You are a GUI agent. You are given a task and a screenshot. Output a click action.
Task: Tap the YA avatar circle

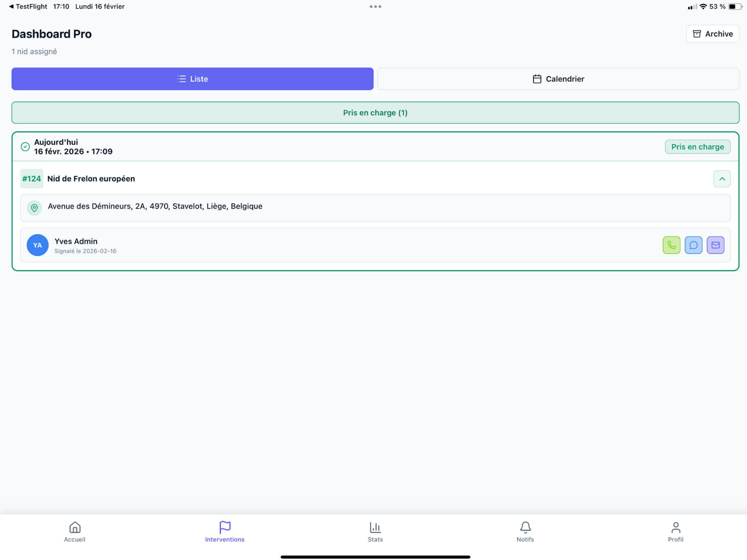coord(37,245)
